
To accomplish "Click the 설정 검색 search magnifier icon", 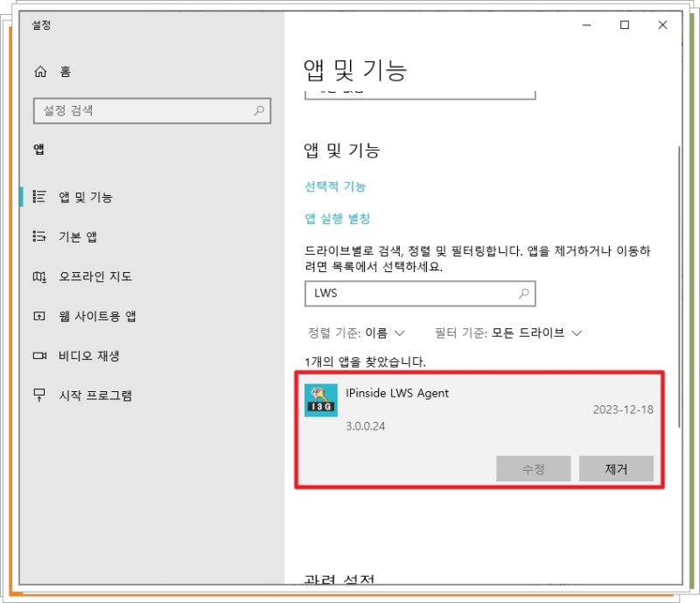I will (259, 110).
